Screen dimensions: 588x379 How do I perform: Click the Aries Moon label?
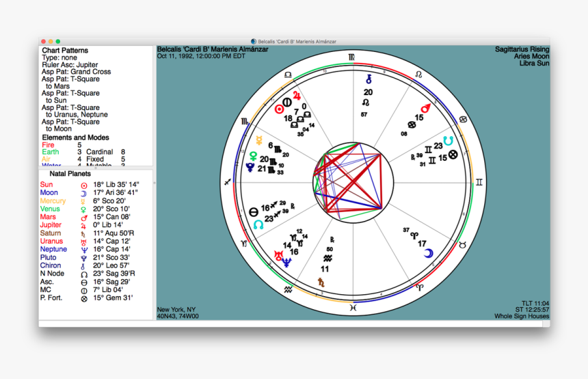[x=531, y=56]
